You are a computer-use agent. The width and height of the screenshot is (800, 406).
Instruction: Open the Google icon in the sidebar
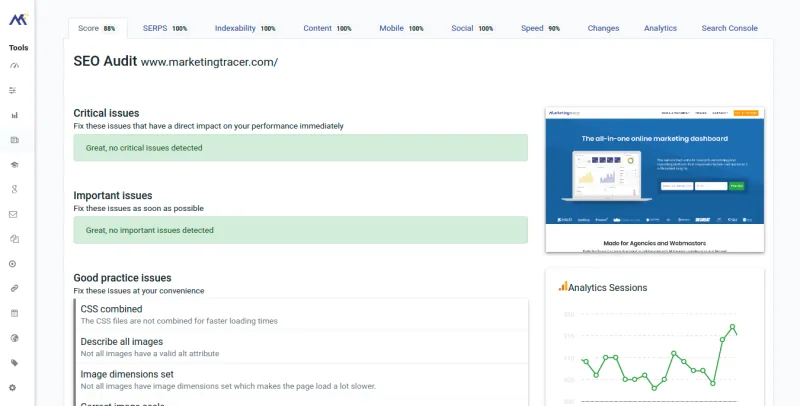tap(14, 189)
